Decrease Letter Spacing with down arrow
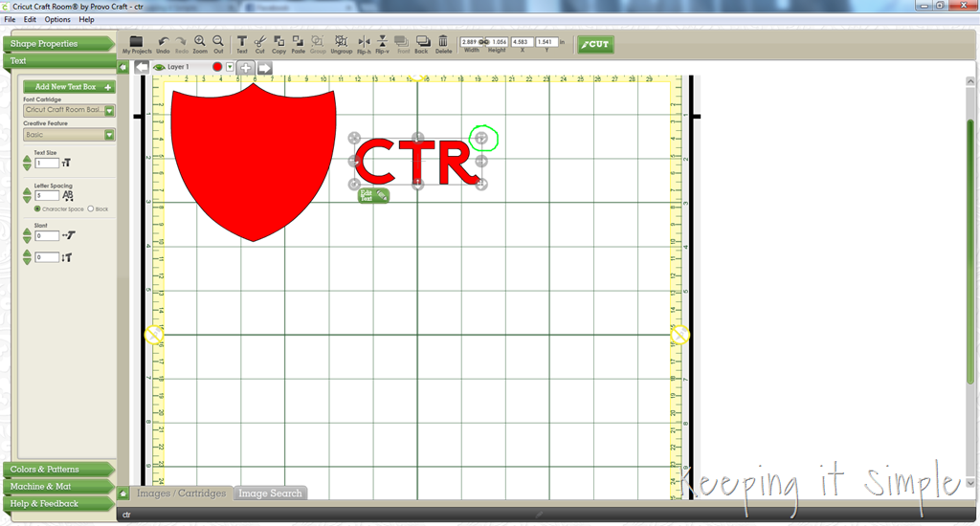The height and width of the screenshot is (526, 980). click(27, 199)
